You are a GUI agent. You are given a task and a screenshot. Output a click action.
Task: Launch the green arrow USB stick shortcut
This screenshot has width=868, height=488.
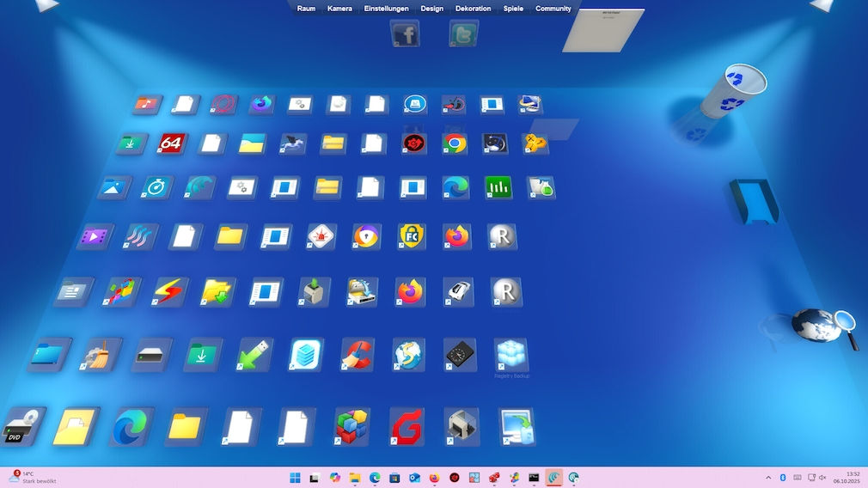254,355
